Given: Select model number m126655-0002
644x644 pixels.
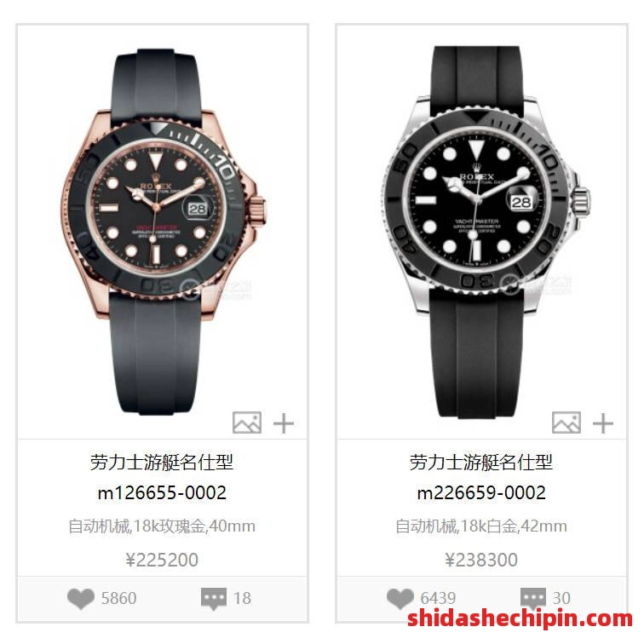Looking at the screenshot, I should coord(162,493).
